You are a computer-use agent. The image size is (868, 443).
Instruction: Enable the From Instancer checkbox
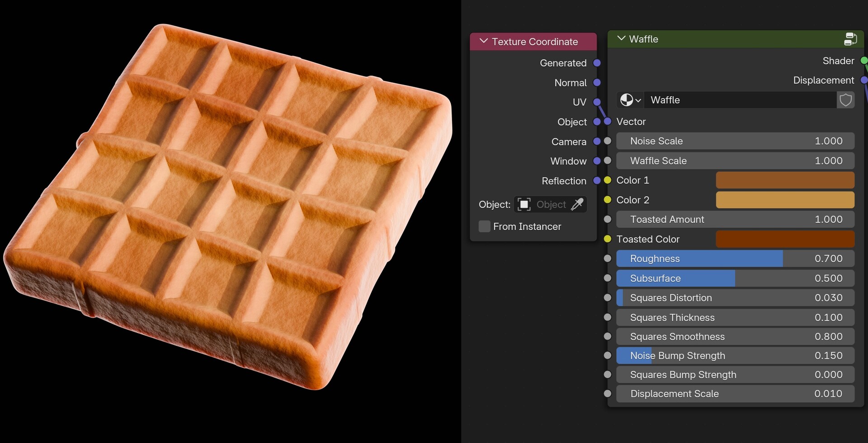484,226
